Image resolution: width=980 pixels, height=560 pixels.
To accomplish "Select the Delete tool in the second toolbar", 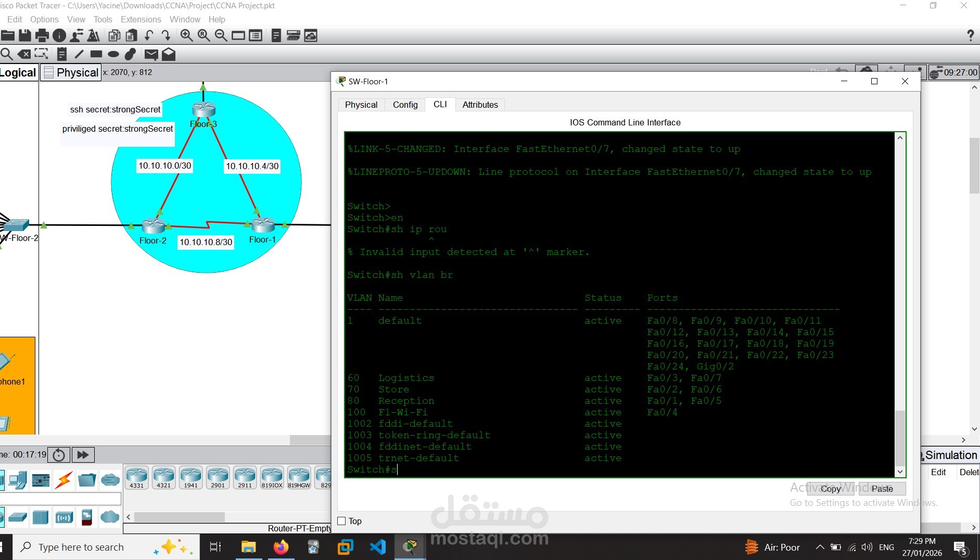I will pos(24,54).
